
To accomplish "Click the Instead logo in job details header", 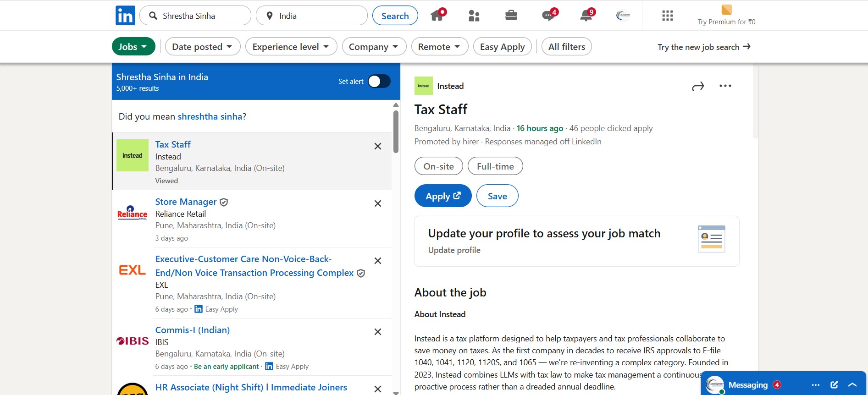I will pos(424,86).
